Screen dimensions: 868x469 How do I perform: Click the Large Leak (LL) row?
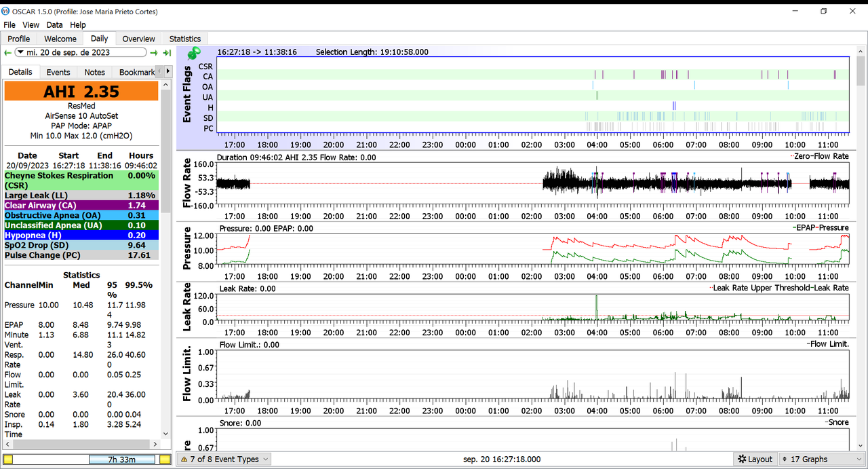(x=81, y=195)
